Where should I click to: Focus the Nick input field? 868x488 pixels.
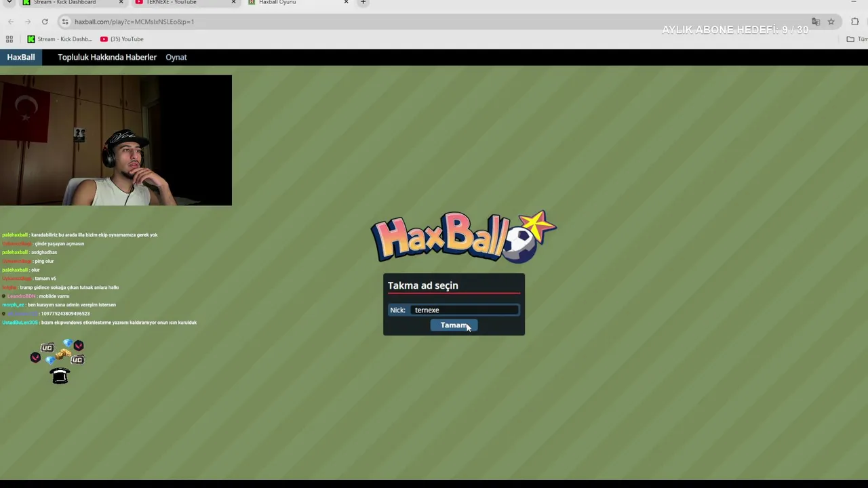click(x=465, y=310)
